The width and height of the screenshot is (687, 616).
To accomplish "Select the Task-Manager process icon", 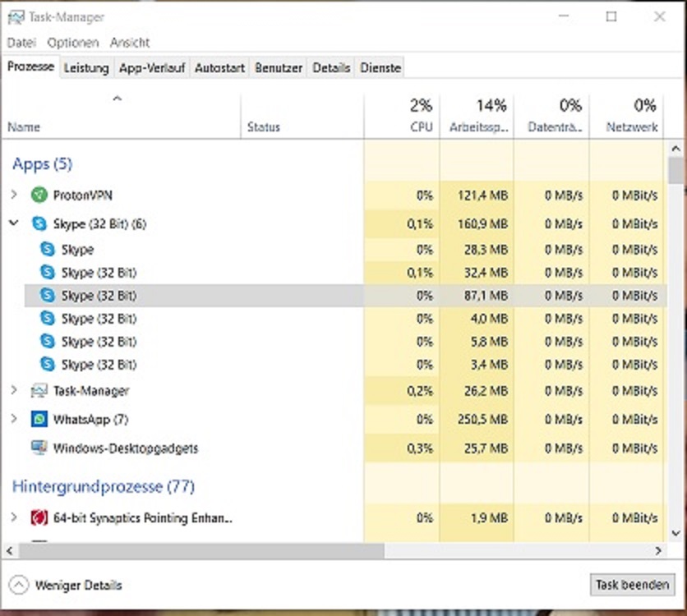I will point(39,390).
